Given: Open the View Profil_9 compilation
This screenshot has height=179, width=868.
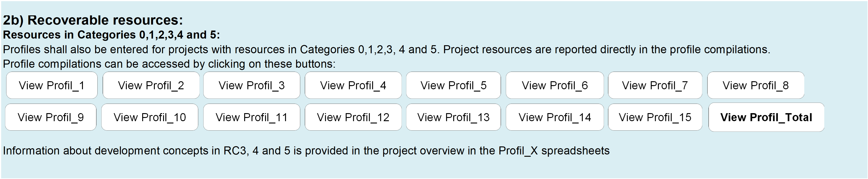Looking at the screenshot, I should tap(51, 117).
